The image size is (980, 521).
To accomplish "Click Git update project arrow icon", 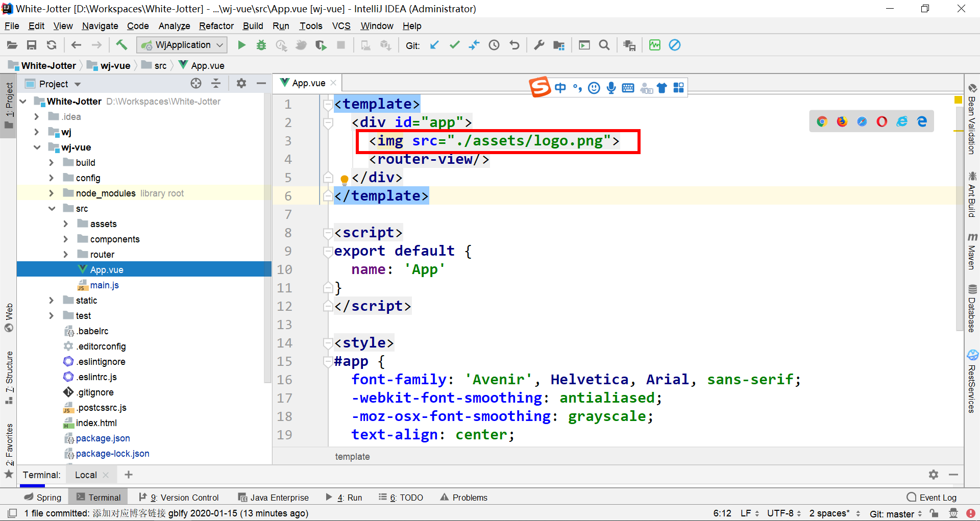I will (x=434, y=45).
